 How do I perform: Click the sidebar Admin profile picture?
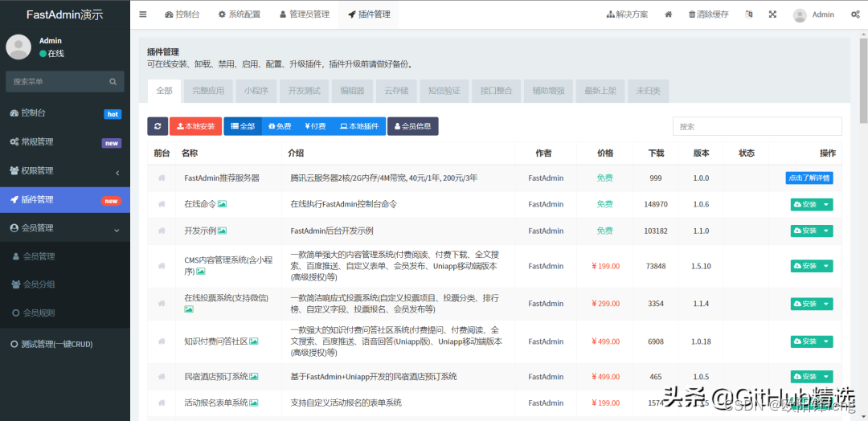tap(18, 47)
